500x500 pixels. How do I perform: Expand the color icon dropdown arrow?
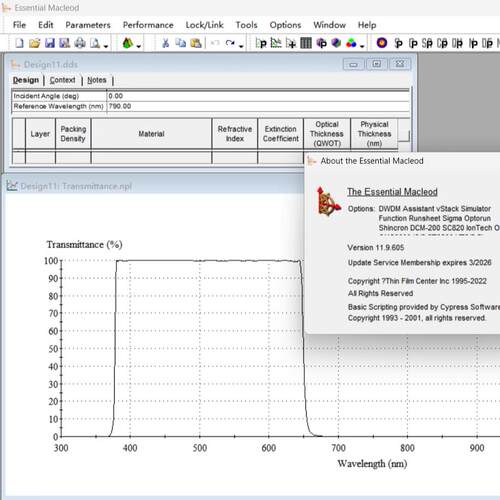point(362,46)
